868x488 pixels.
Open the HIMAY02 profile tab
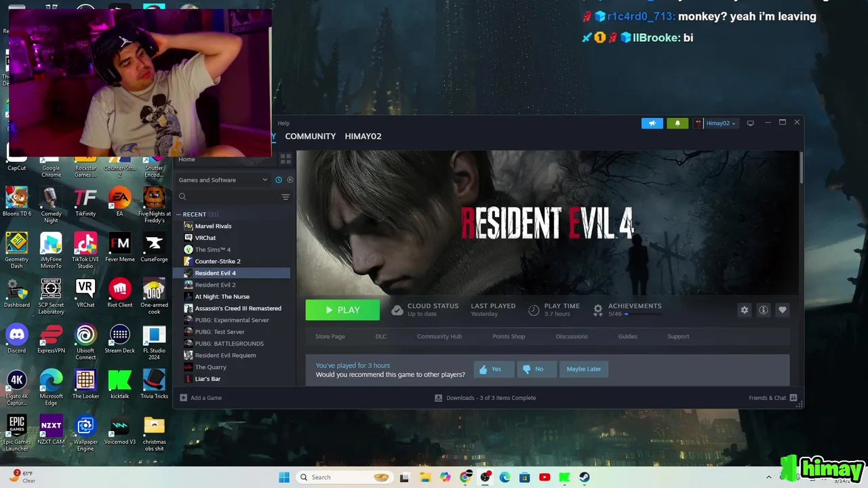coord(363,136)
